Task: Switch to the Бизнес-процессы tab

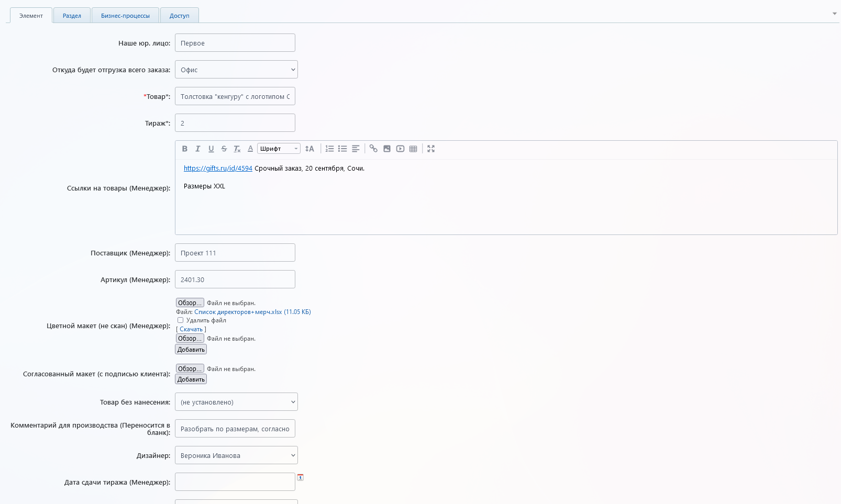Action: point(125,16)
